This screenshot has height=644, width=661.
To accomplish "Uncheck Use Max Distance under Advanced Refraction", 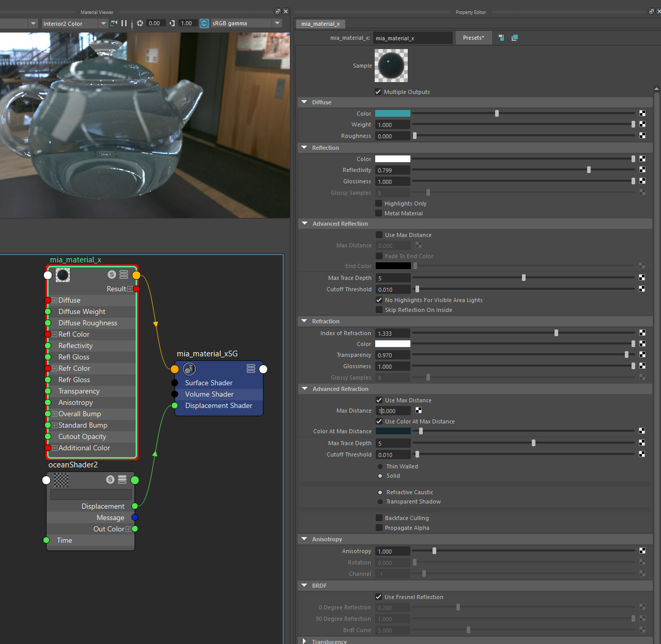I will pos(379,400).
